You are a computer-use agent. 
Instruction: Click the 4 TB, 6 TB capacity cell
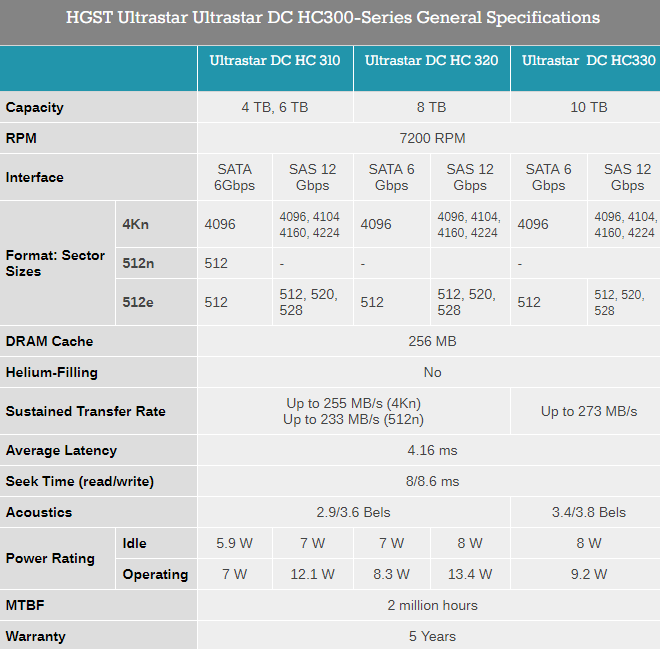point(275,107)
